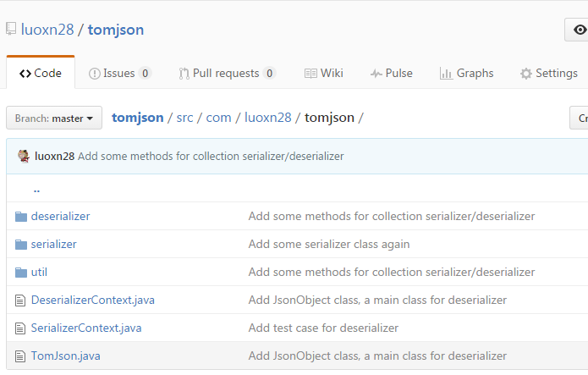Viewport: 588px width, 375px height.
Task: Click the luoxn28 owner link in header
Action: click(x=47, y=30)
